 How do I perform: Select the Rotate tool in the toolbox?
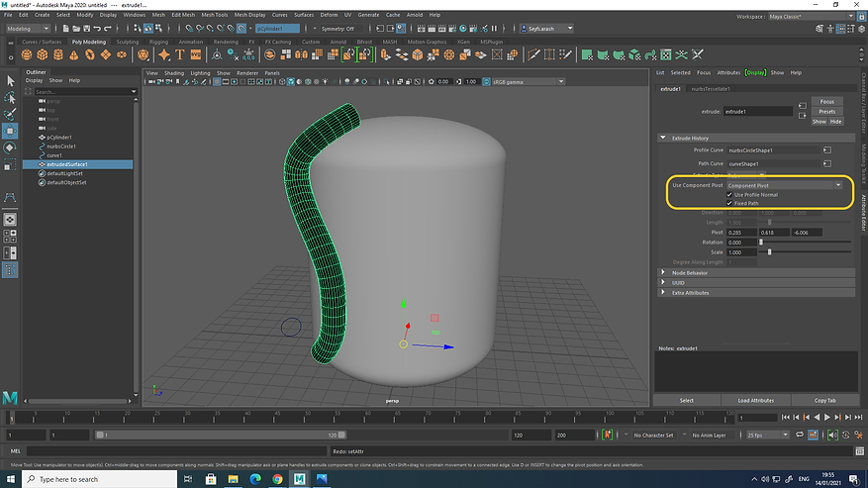tap(10, 147)
